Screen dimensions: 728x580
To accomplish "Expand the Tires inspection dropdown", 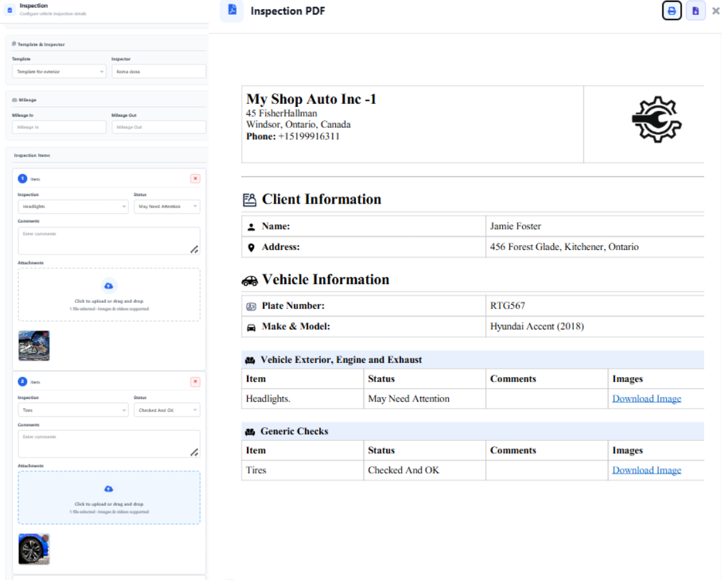I will (73, 411).
